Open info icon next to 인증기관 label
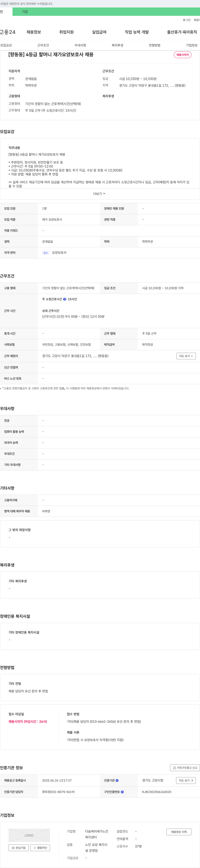This screenshot has width=200, height=868. [117, 780]
